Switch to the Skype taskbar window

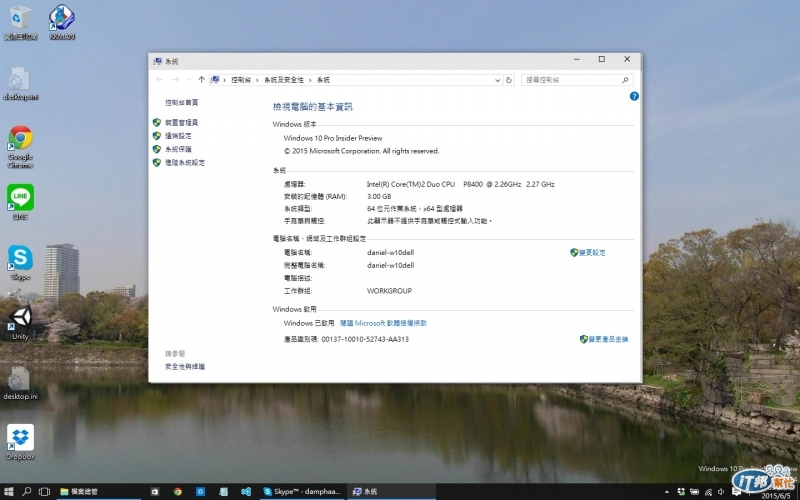click(302, 491)
